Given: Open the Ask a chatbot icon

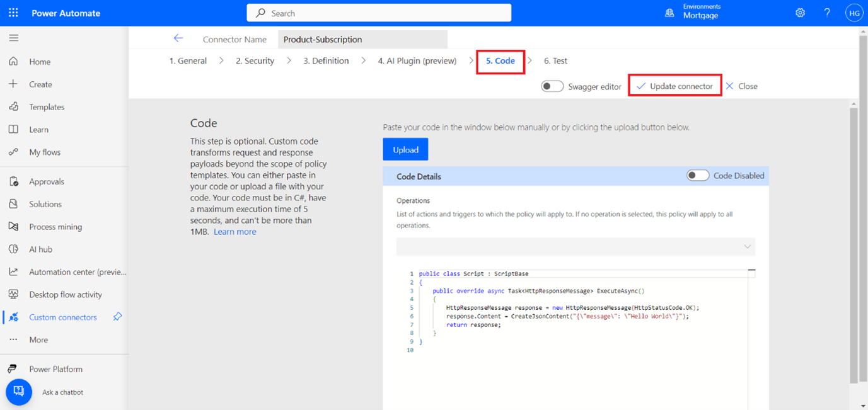Looking at the screenshot, I should click(x=19, y=392).
